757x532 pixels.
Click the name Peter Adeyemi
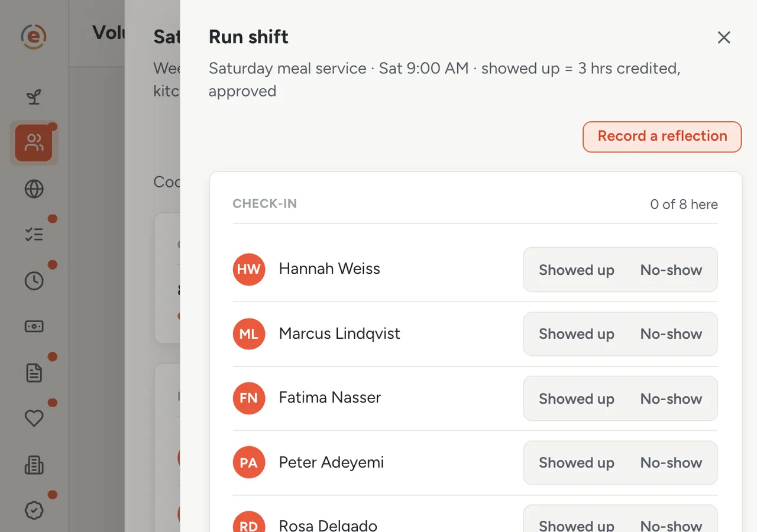331,463
